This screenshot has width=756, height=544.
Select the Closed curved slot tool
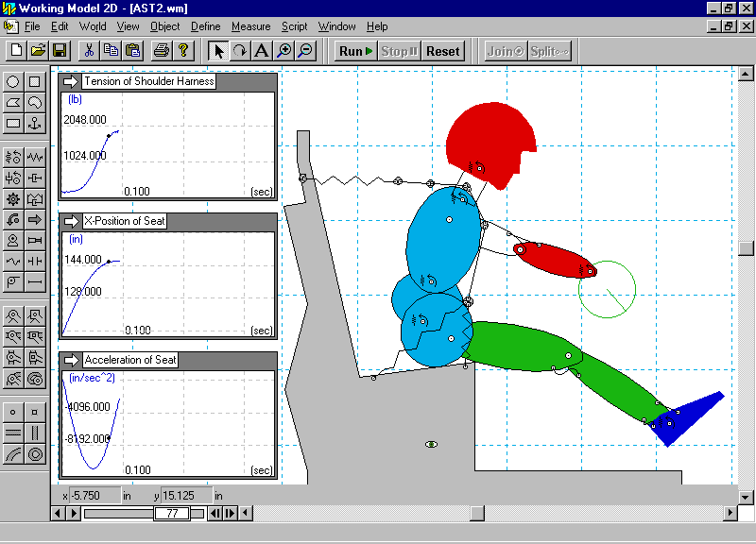point(35,454)
